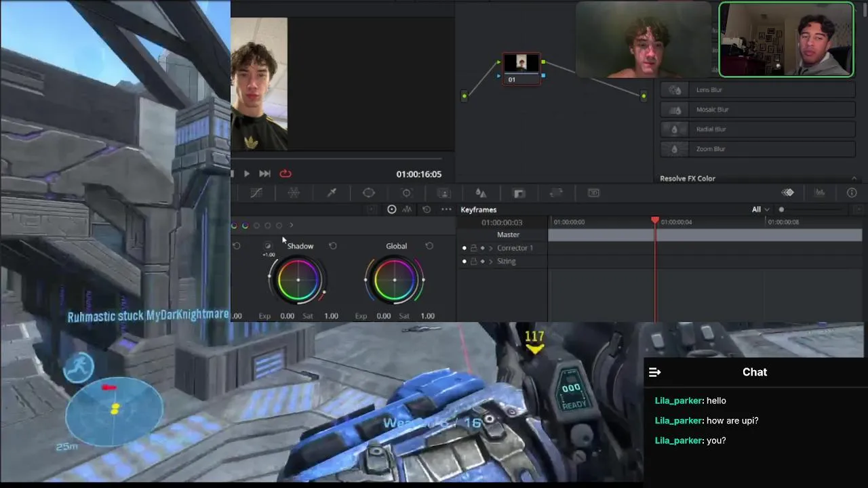This screenshot has height=488, width=868.
Task: Pick Shadow black point with picker icon
Action: (x=267, y=246)
